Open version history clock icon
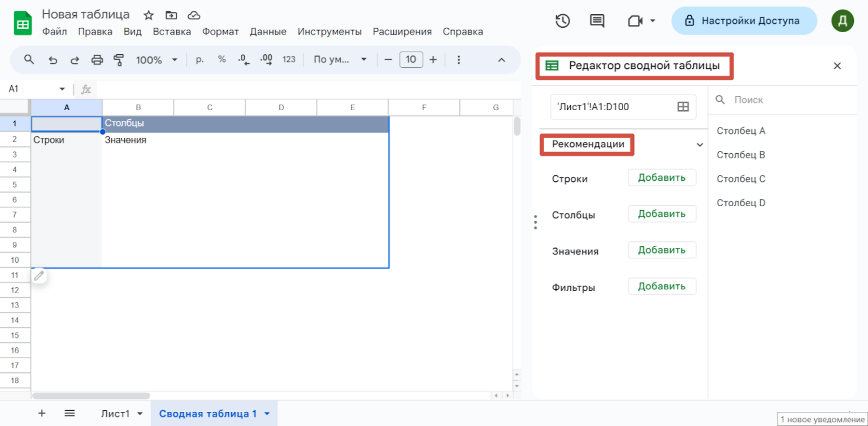The image size is (868, 426). 562,21
